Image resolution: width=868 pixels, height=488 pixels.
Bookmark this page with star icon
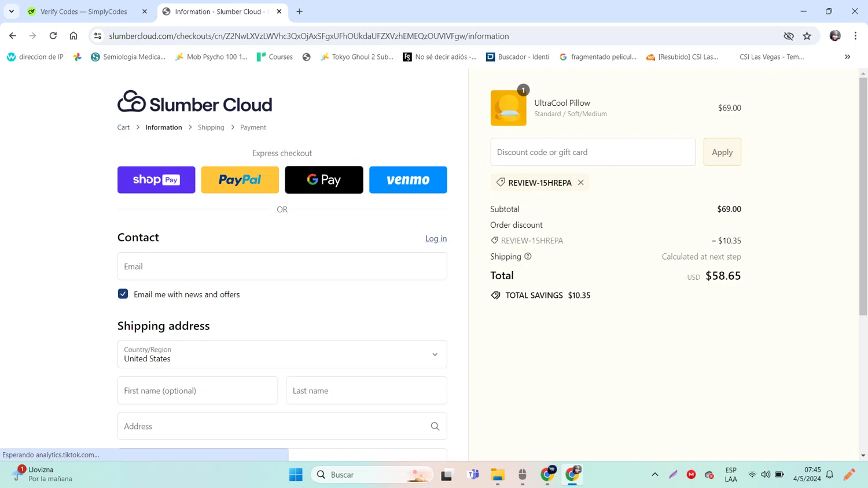807,36
